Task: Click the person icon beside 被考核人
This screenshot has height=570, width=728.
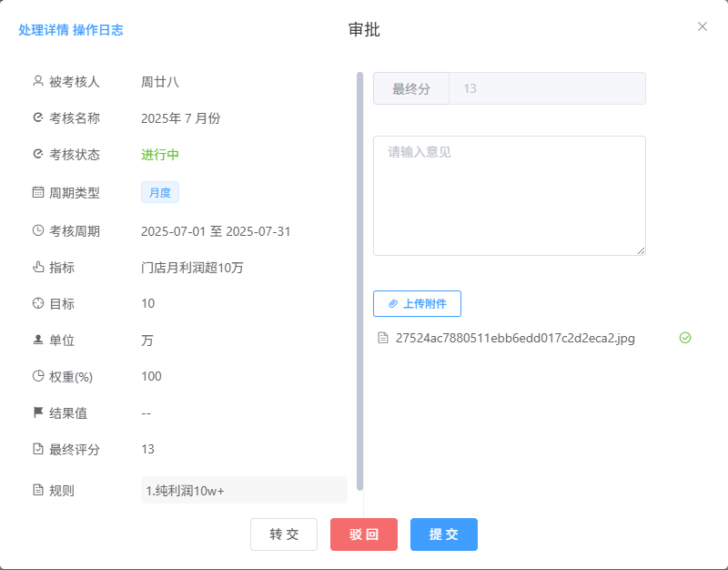Action: (38, 81)
